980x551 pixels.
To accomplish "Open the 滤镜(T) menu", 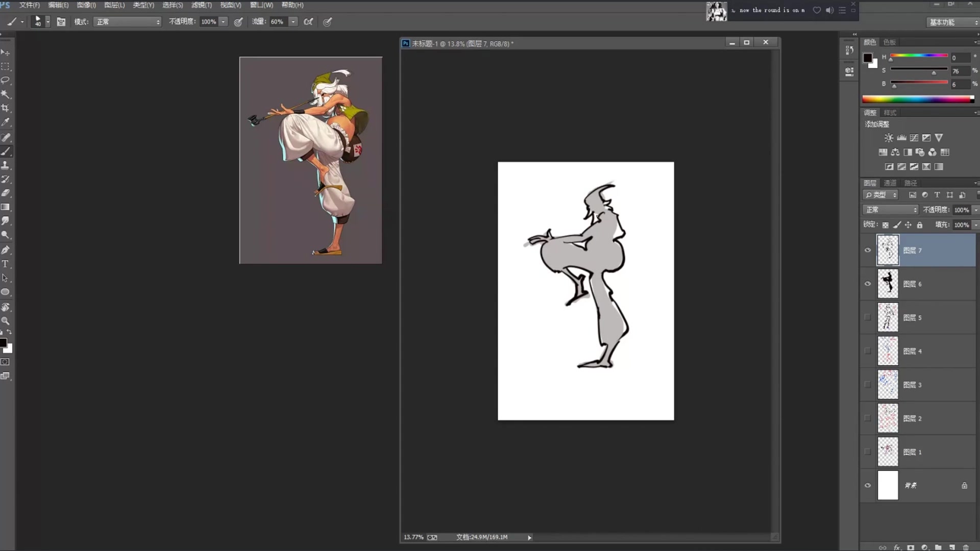I will [x=202, y=5].
